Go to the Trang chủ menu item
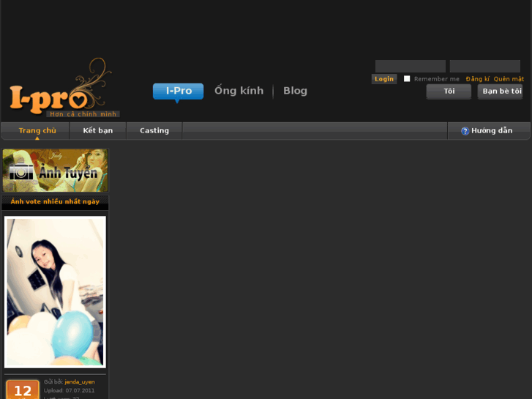The width and height of the screenshot is (532, 399). [x=37, y=131]
